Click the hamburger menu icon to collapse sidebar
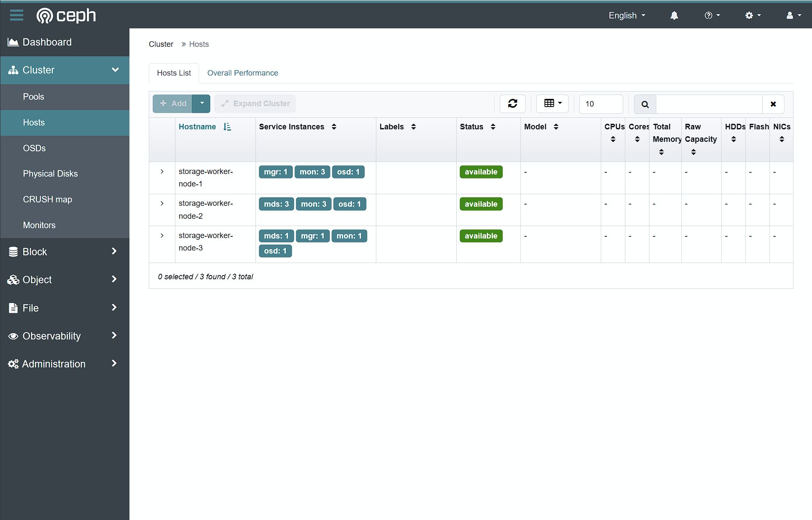812x520 pixels. tap(16, 15)
